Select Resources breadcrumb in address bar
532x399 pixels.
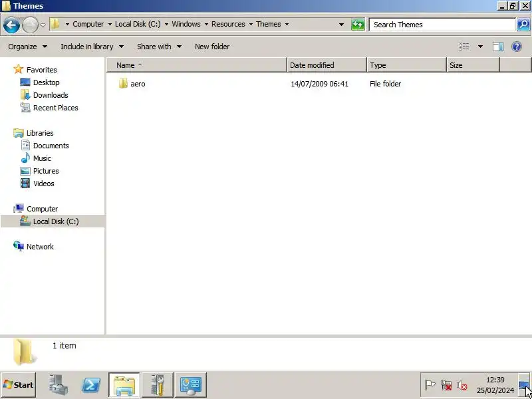(x=228, y=24)
